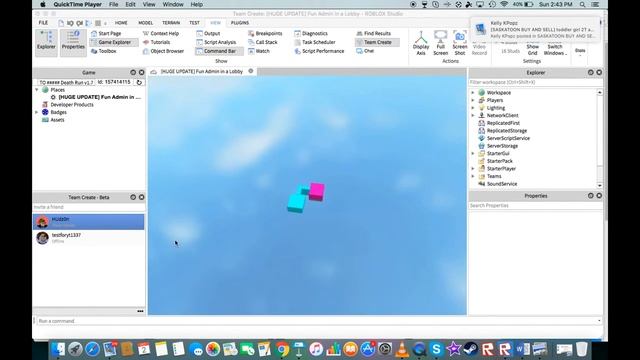
Task: Switch to the MODEL ribbon tab
Action: 145,23
